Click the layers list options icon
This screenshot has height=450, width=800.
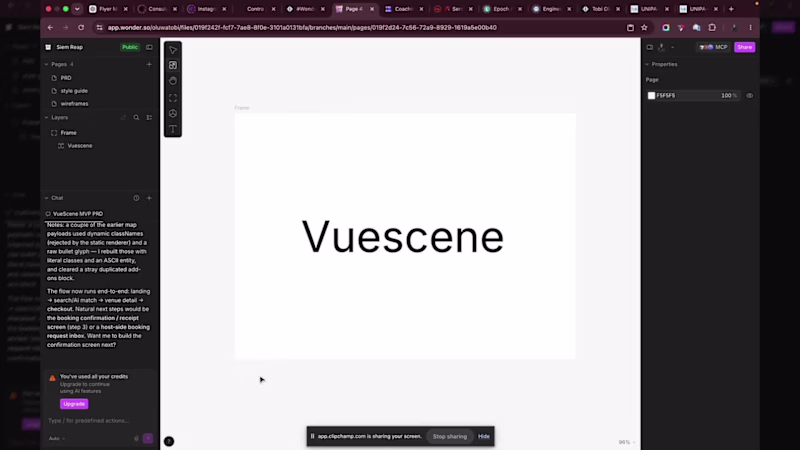(x=149, y=117)
